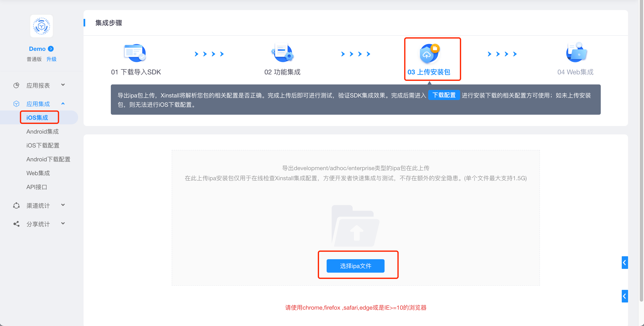Click the 04 Web集成 step label

click(575, 72)
